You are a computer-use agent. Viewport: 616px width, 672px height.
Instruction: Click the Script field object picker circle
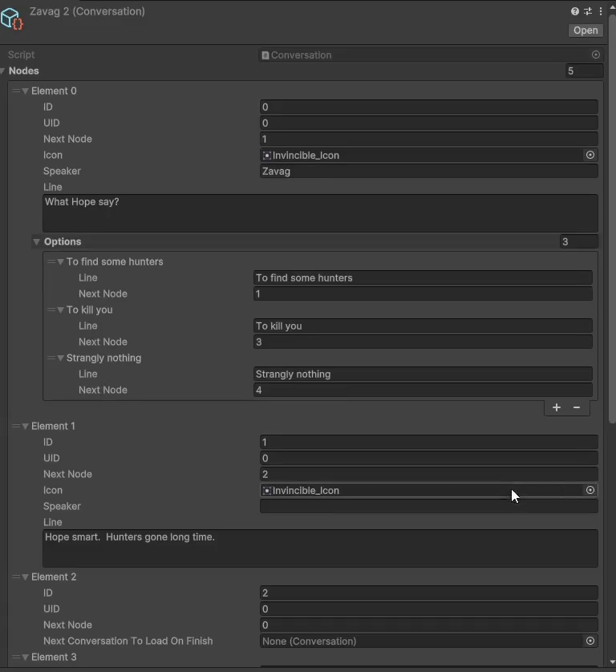click(596, 55)
